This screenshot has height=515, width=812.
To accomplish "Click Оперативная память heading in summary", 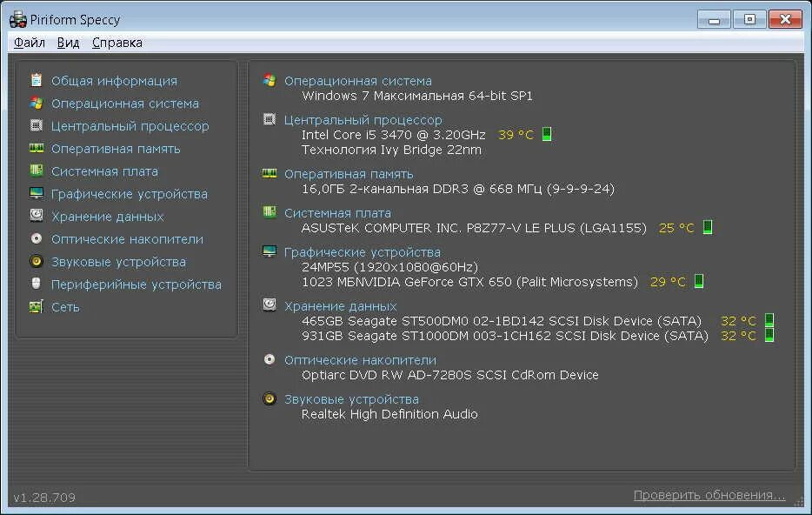I will point(349,174).
